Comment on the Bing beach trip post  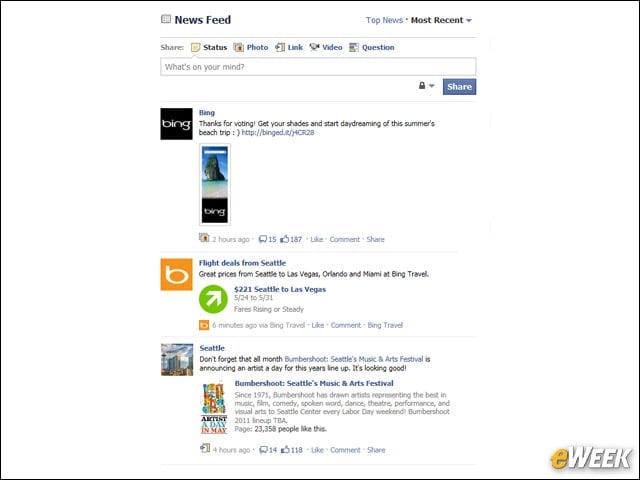tap(344, 239)
